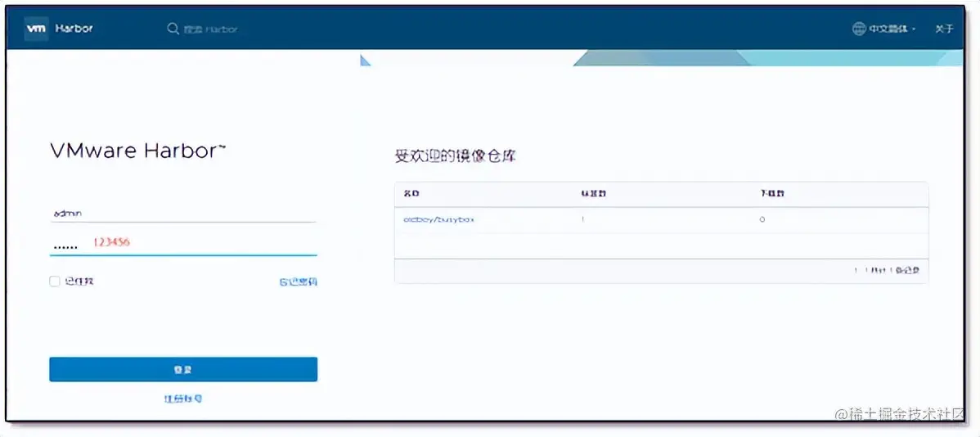Click the password input field

point(183,246)
